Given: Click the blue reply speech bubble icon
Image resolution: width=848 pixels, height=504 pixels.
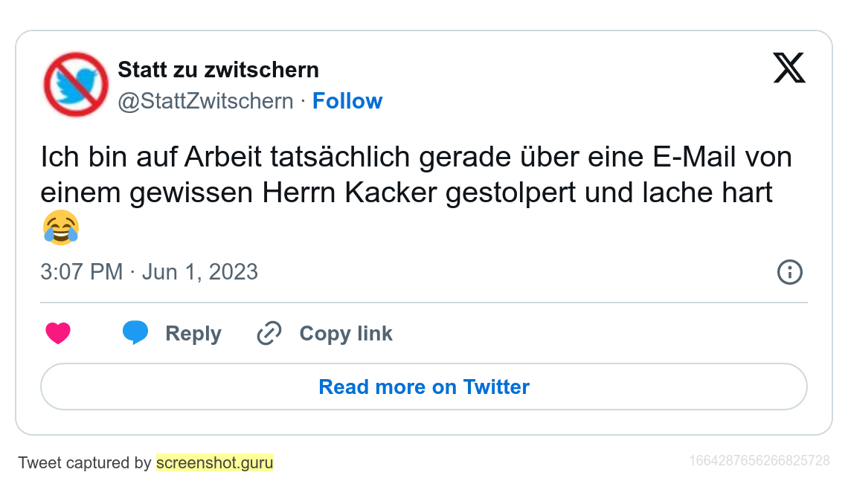Looking at the screenshot, I should [x=135, y=333].
